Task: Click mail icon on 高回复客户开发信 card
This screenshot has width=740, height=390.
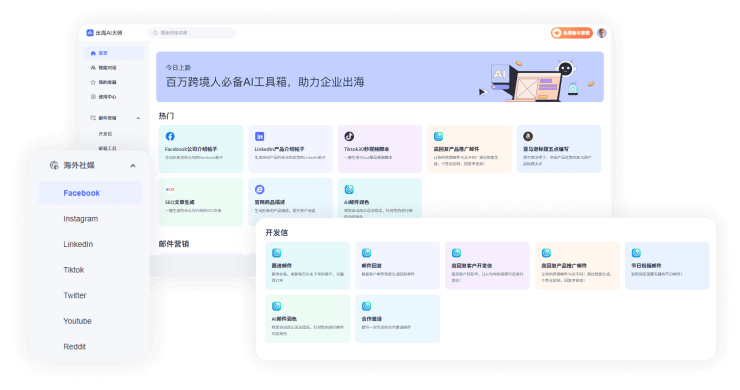Action: click(x=456, y=253)
